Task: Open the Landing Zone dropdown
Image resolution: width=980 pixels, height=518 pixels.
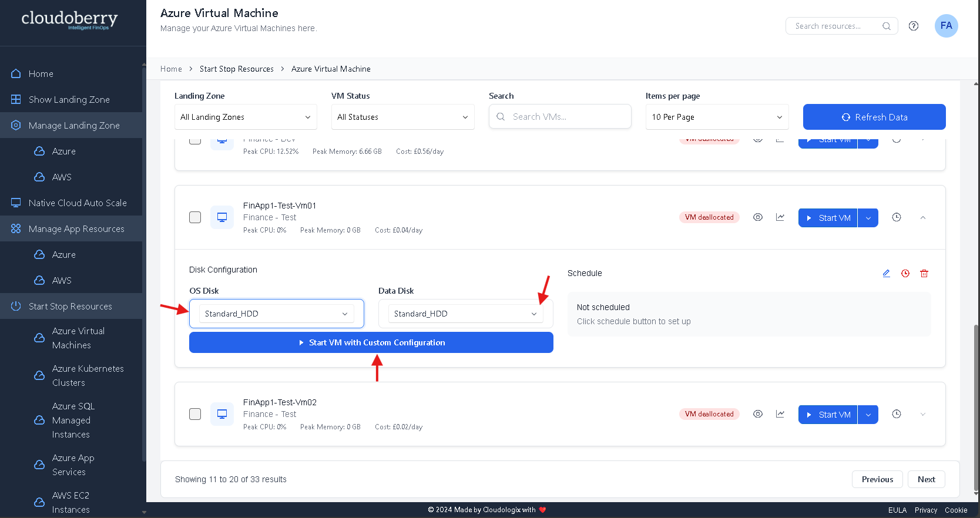Action: pyautogui.click(x=246, y=117)
